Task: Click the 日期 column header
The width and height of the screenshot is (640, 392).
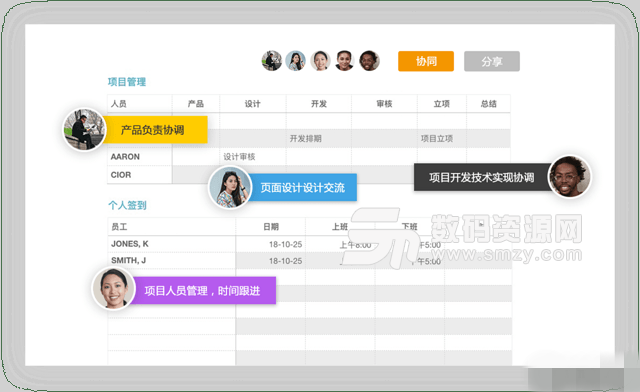Action: point(271,227)
